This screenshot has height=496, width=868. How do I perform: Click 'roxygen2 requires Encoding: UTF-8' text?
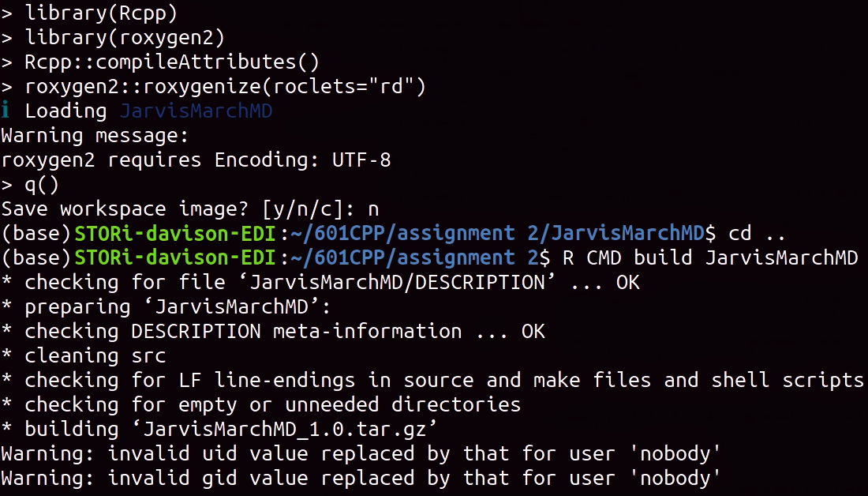point(196,160)
